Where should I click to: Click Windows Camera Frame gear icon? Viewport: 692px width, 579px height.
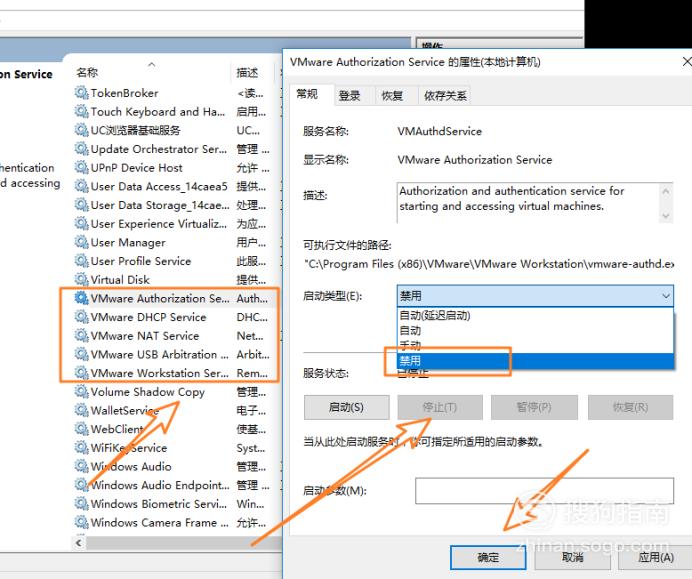click(x=81, y=522)
